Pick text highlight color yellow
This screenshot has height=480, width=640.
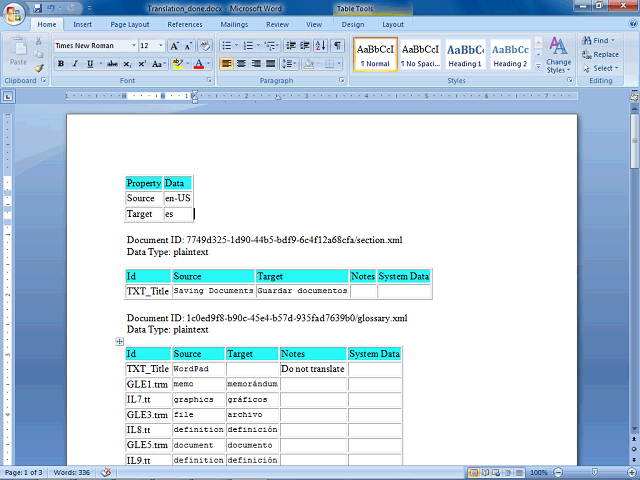(x=178, y=64)
